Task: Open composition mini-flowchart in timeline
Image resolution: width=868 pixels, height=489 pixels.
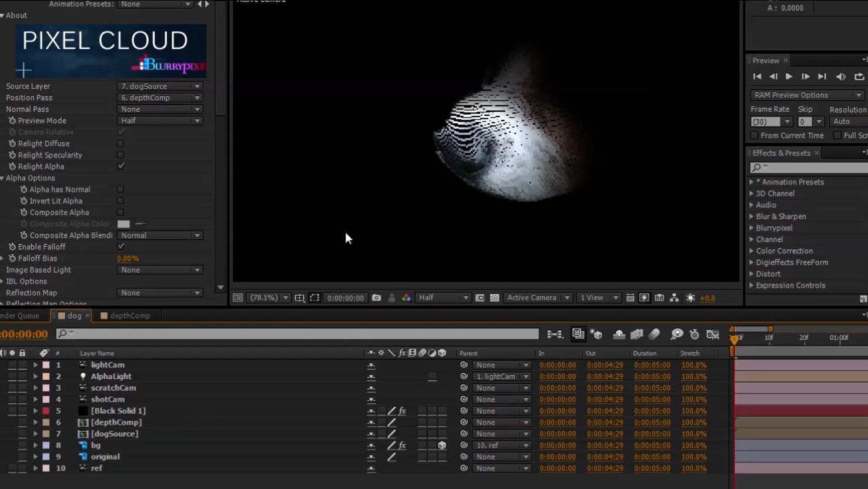Action: point(554,334)
